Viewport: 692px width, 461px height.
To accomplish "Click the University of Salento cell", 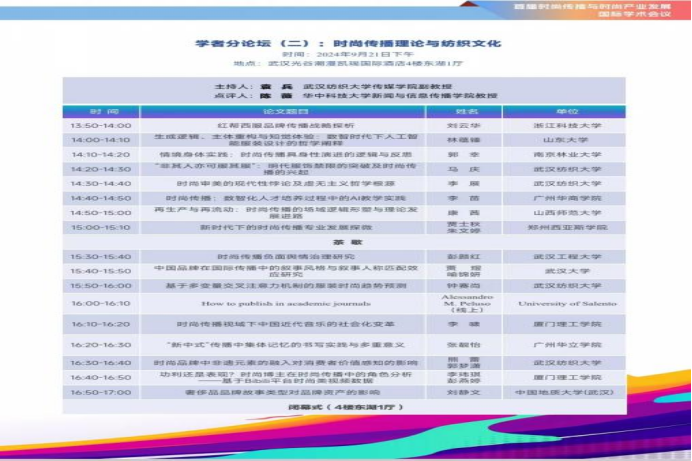I will (567, 302).
